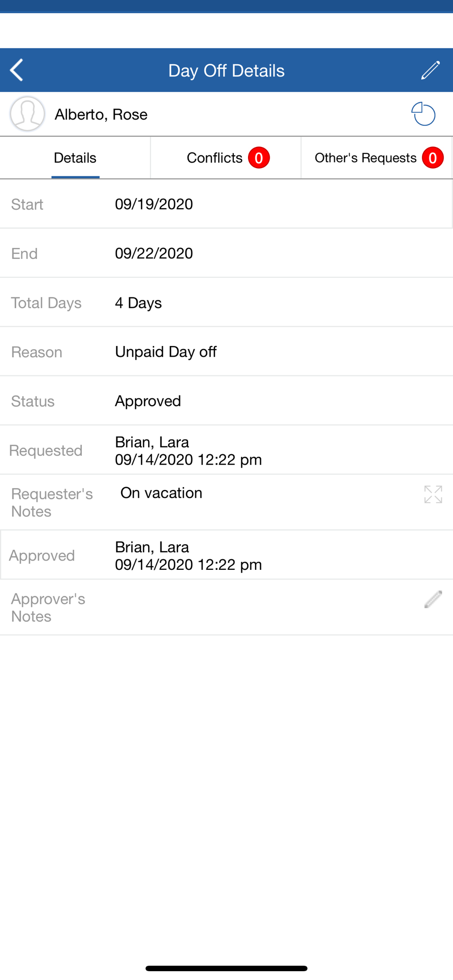Tap the edit pencil in header
This screenshot has width=453, height=980.
pyautogui.click(x=430, y=70)
